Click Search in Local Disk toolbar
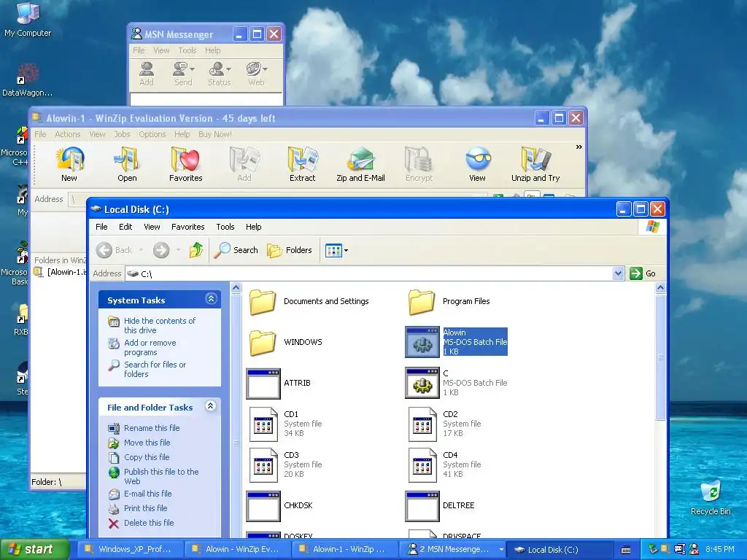This screenshot has height=560, width=747. [236, 250]
